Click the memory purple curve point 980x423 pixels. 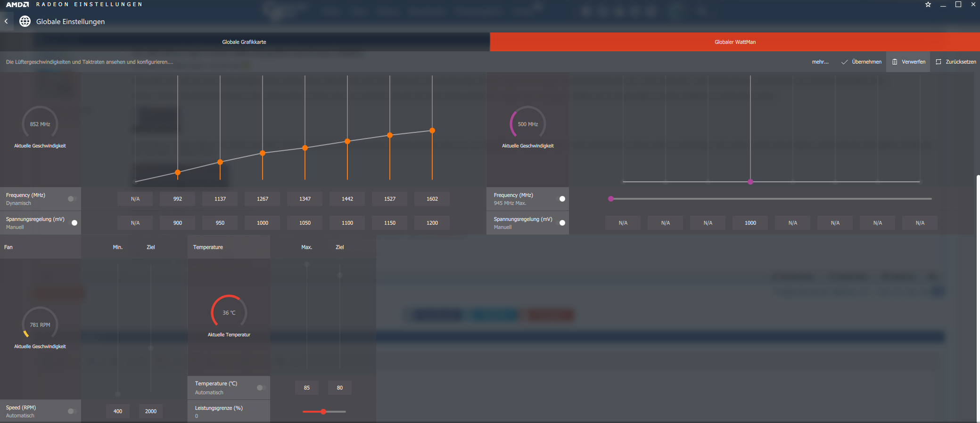pyautogui.click(x=750, y=182)
